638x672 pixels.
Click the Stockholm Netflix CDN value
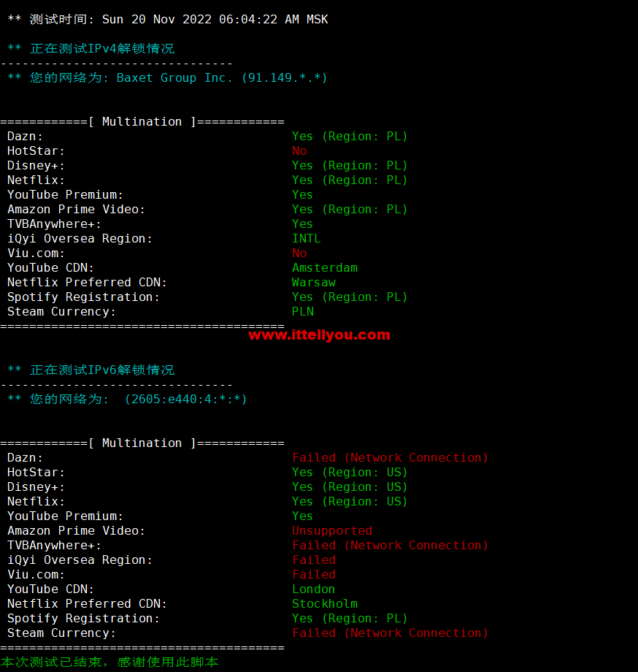[325, 604]
